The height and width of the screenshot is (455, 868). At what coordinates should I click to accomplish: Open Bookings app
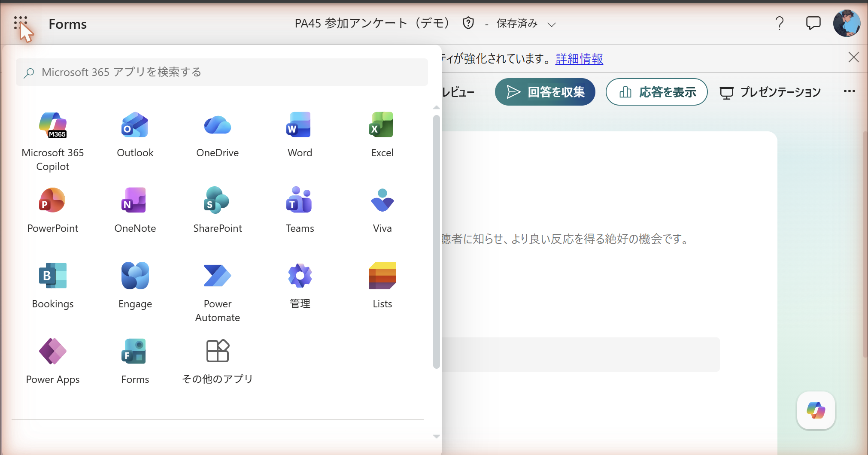(x=53, y=286)
